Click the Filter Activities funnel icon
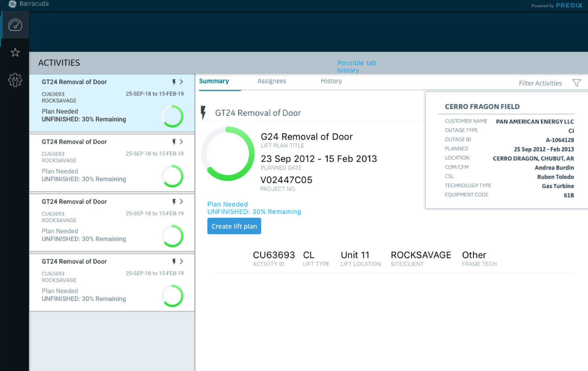Screen dimensions: 588x371 coord(576,83)
